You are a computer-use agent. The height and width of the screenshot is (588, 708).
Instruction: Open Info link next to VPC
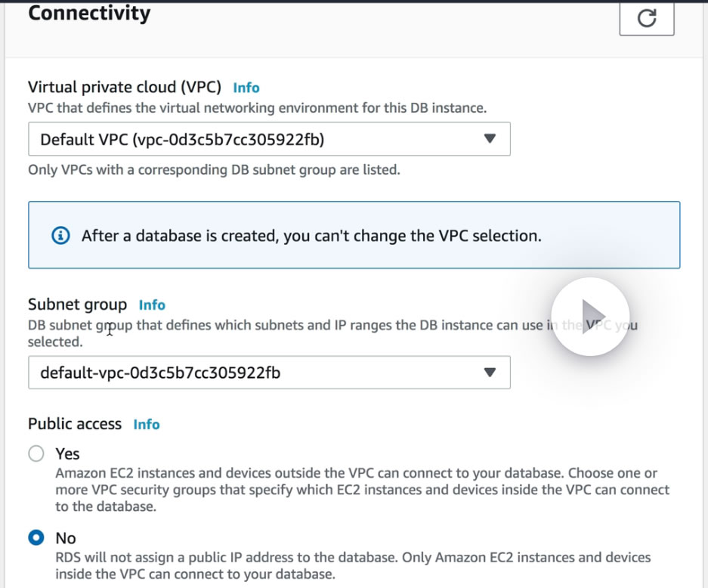click(246, 88)
